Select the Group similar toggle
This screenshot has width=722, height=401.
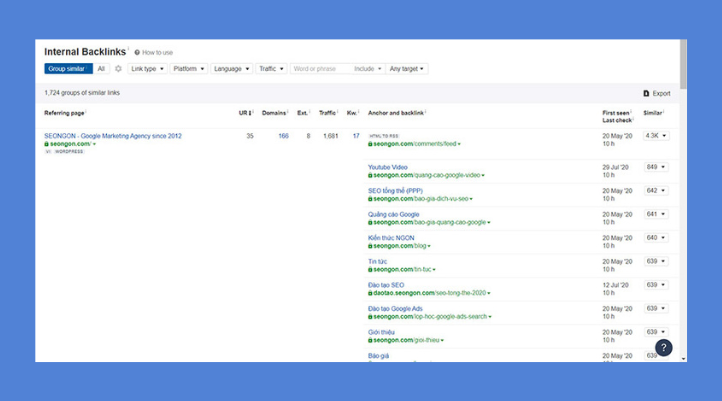coord(68,69)
